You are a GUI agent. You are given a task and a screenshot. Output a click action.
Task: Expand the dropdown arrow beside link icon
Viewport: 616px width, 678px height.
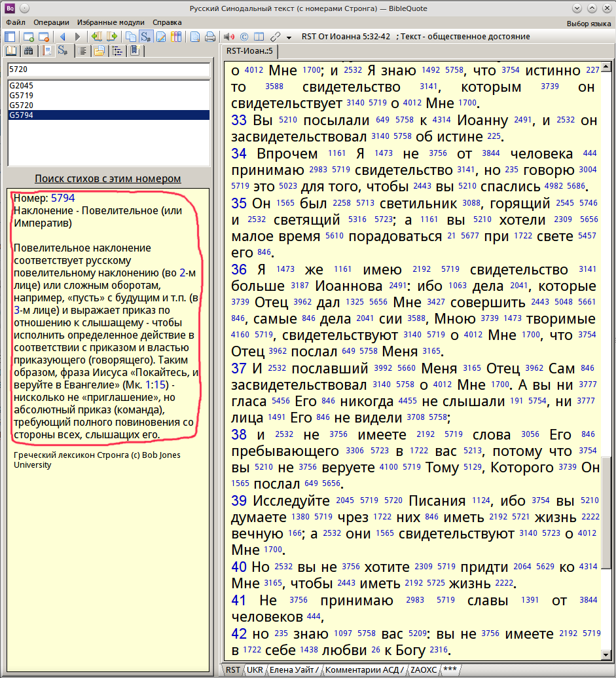tap(288, 37)
